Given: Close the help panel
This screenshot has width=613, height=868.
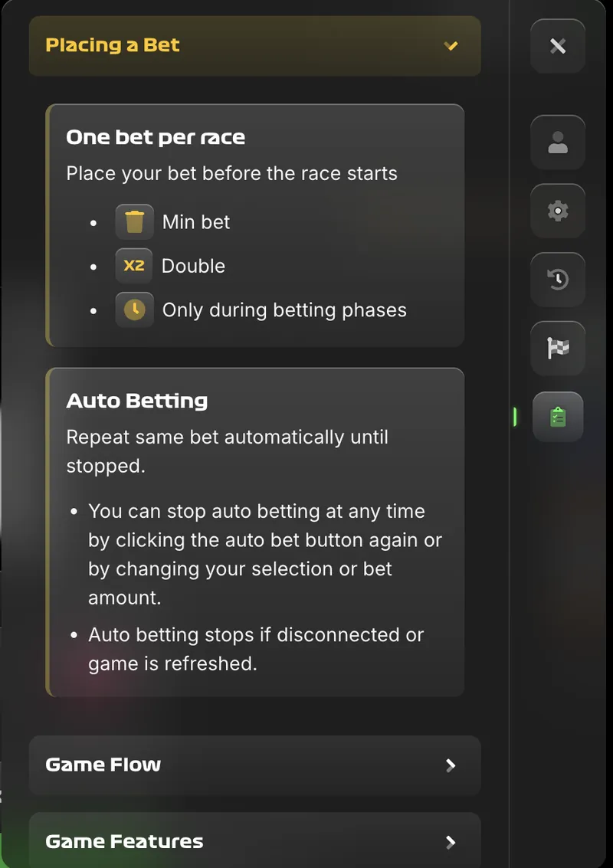Looking at the screenshot, I should click(558, 45).
